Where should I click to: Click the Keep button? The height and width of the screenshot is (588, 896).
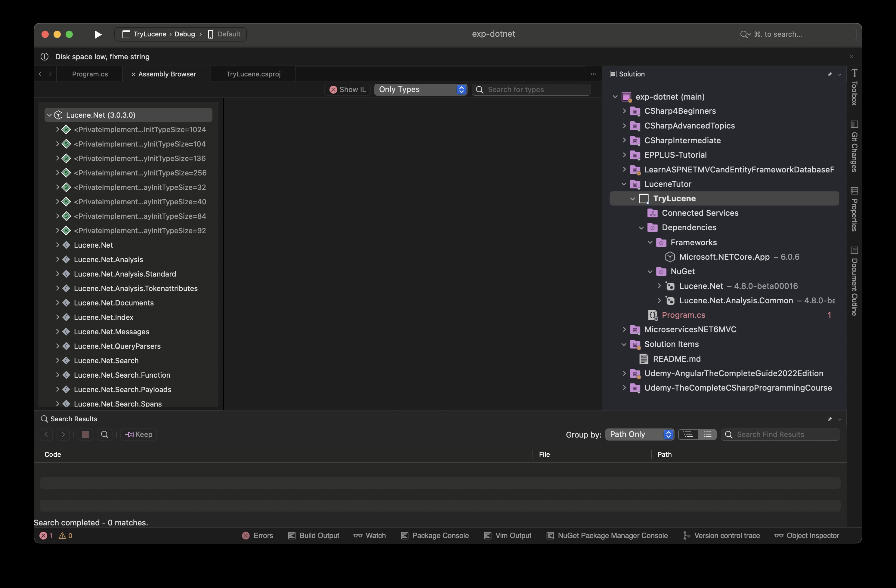point(139,435)
